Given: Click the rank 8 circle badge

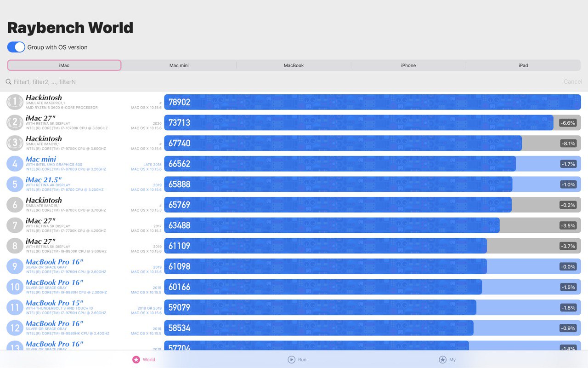Looking at the screenshot, I should point(15,246).
